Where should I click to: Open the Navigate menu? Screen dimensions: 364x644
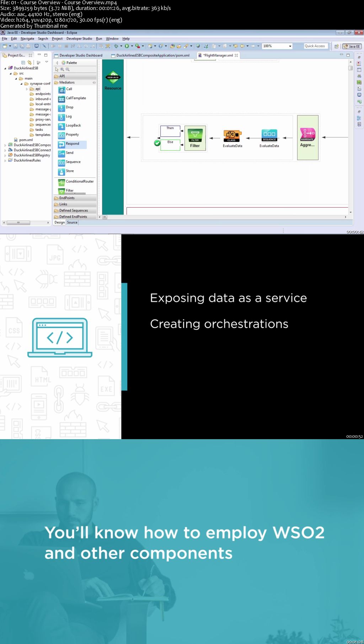(27, 39)
